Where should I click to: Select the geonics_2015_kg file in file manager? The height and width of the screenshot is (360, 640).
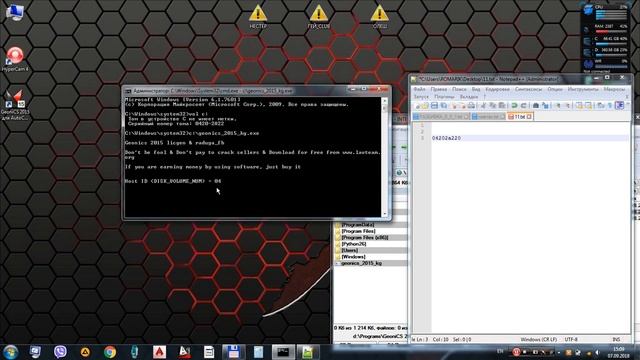coord(361,263)
